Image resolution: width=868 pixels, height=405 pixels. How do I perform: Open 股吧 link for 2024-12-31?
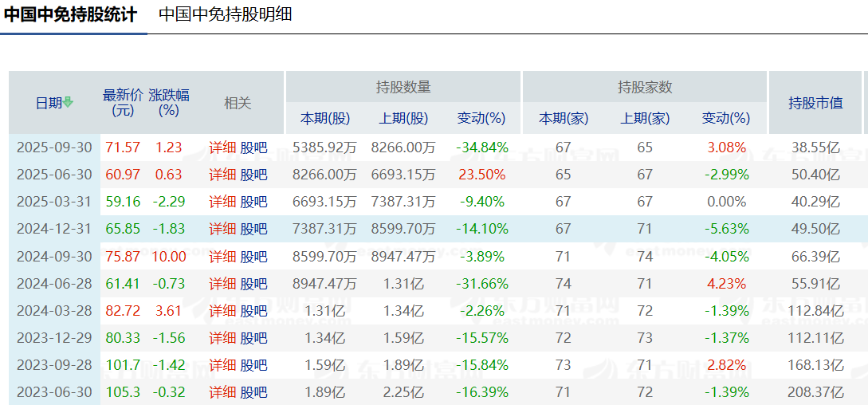[253, 230]
